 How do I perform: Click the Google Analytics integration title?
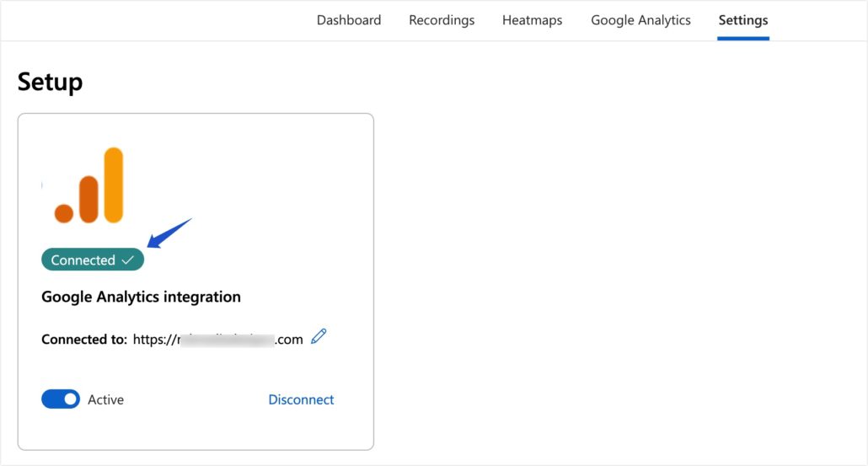click(x=141, y=297)
